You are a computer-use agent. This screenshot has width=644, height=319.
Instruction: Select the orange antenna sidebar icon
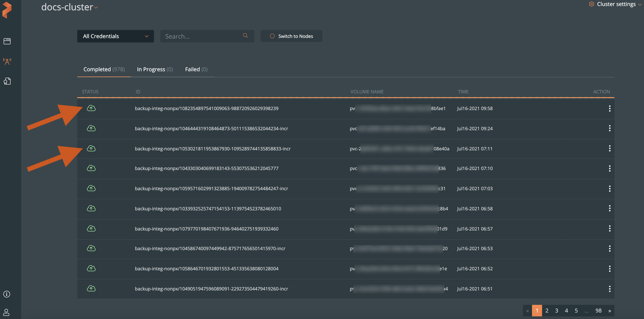pyautogui.click(x=7, y=61)
